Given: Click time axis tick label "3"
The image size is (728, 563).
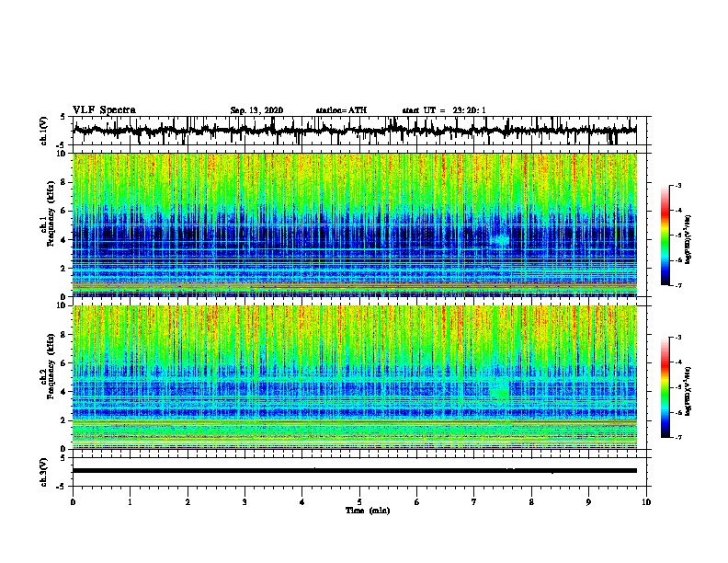Looking at the screenshot, I should 245,502.
